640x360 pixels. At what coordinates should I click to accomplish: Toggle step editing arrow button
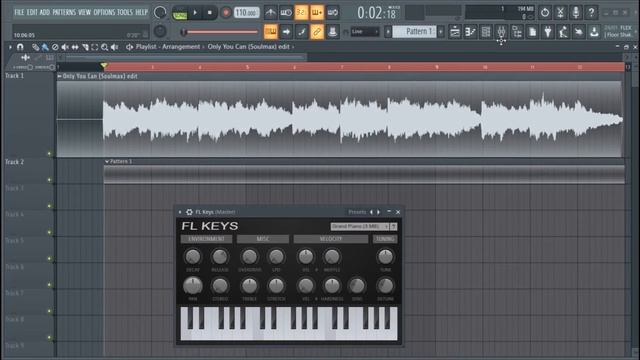tap(286, 31)
